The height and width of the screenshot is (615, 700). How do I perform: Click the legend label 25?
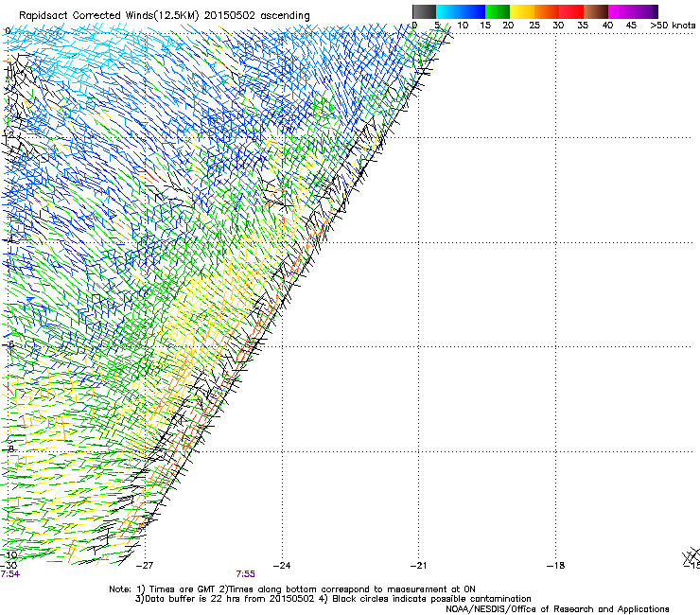pos(534,26)
